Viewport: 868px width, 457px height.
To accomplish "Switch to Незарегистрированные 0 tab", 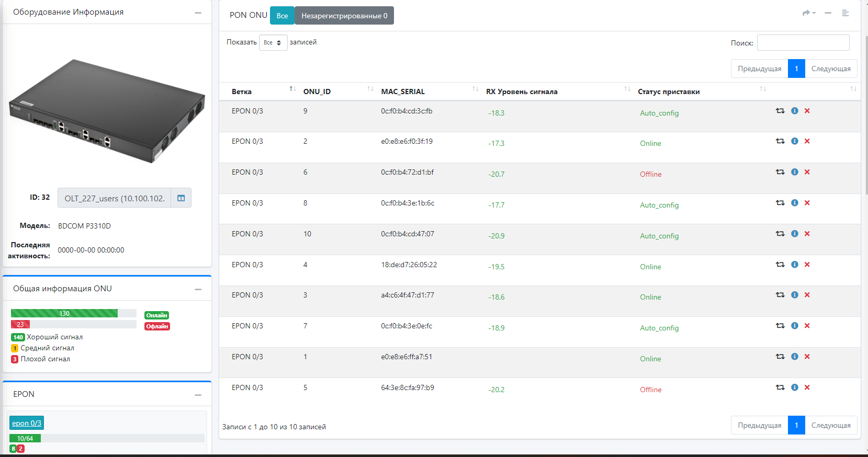I will click(344, 16).
